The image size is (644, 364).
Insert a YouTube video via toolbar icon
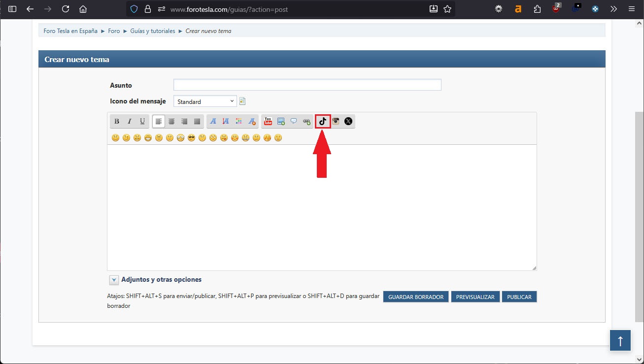coord(268,121)
